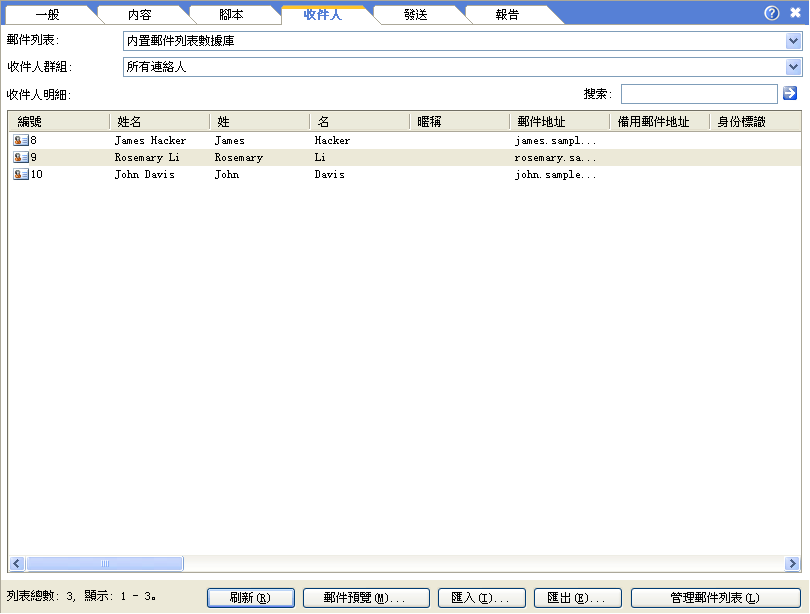Click the horizontal scrollbar right arrow
This screenshot has height=614, width=810.
792,564
